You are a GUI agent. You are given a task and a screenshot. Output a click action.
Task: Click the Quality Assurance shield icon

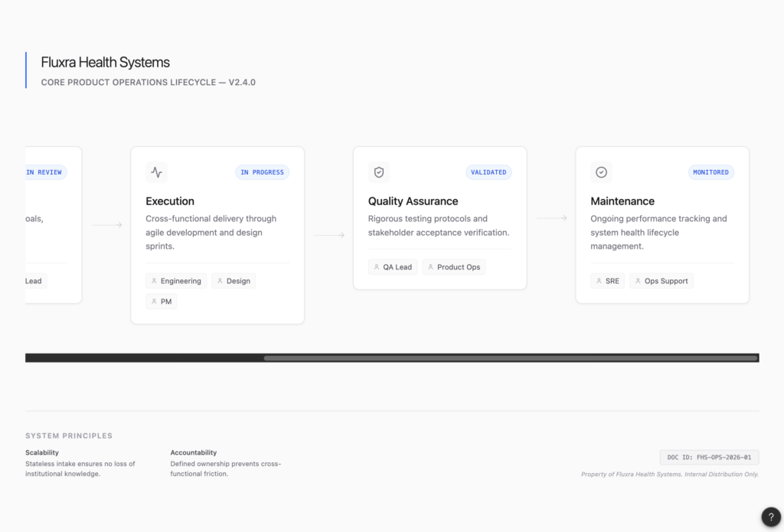379,172
